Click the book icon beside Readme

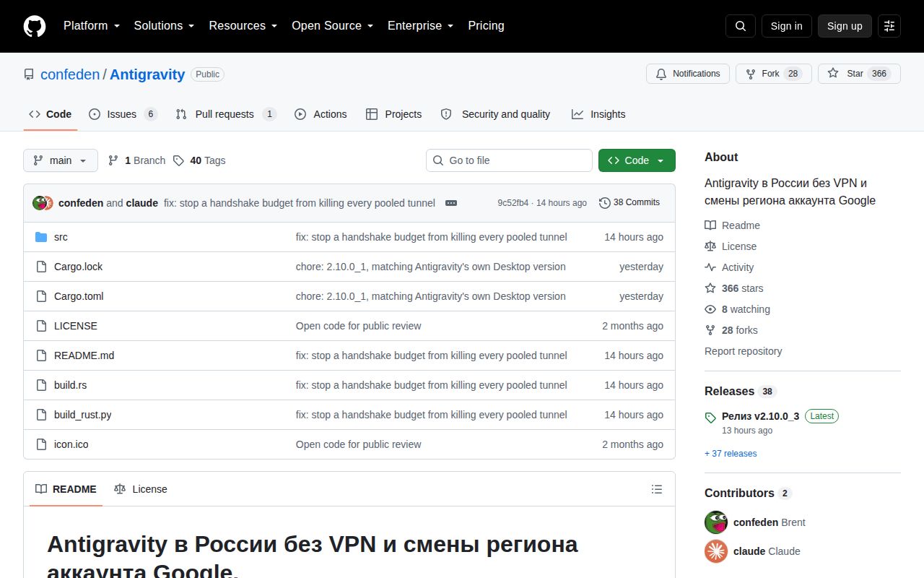tap(710, 225)
